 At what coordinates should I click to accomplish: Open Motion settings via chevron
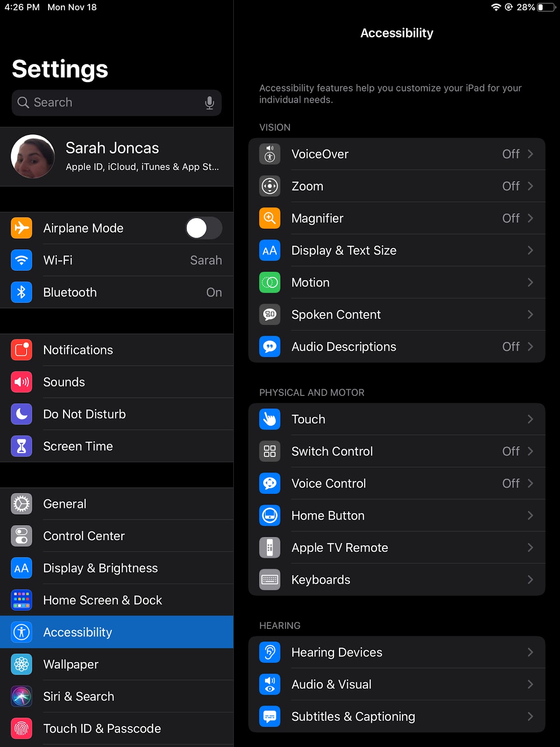point(530,282)
